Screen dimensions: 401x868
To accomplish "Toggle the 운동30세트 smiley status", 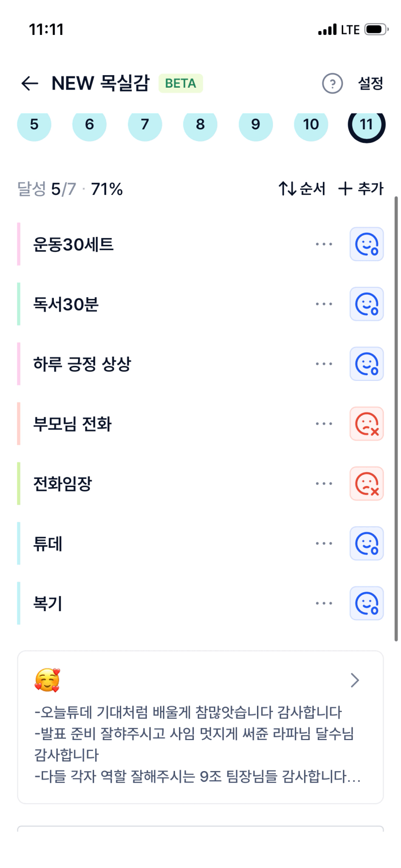I will (x=367, y=244).
